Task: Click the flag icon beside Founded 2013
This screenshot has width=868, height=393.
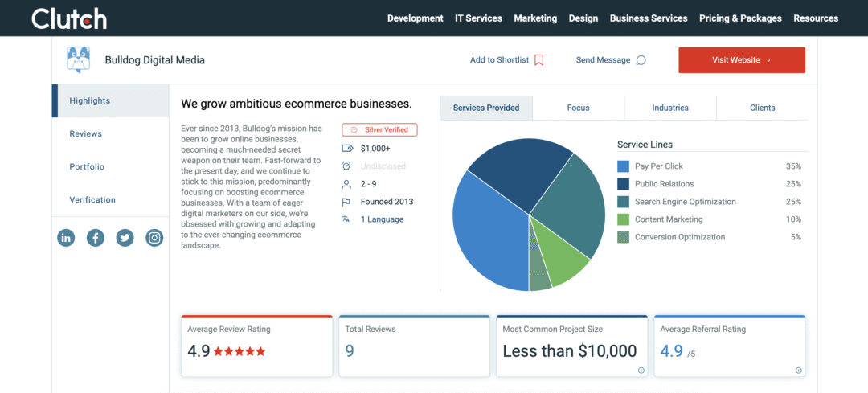Action: (x=346, y=202)
